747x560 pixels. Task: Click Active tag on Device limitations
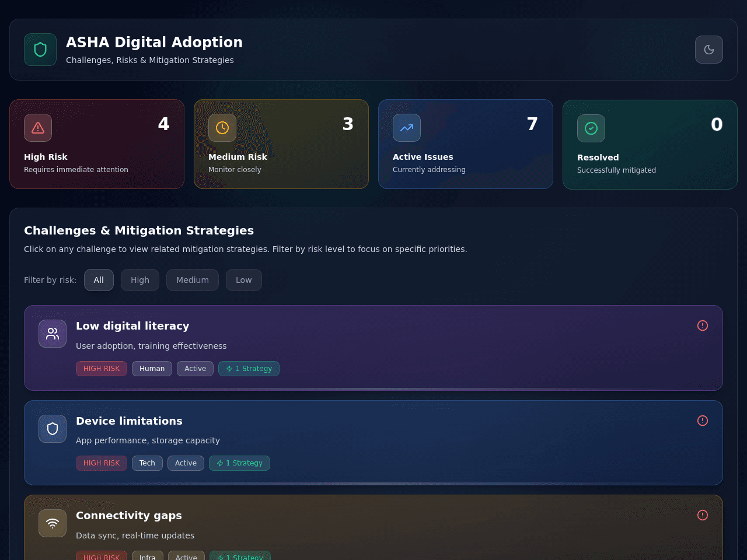(186, 463)
